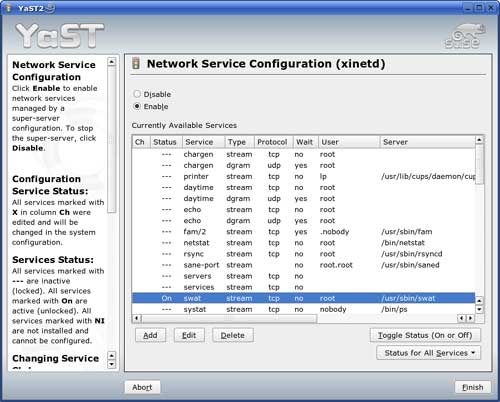Select the Disable radio button
The image size is (500, 402).
[x=137, y=94]
